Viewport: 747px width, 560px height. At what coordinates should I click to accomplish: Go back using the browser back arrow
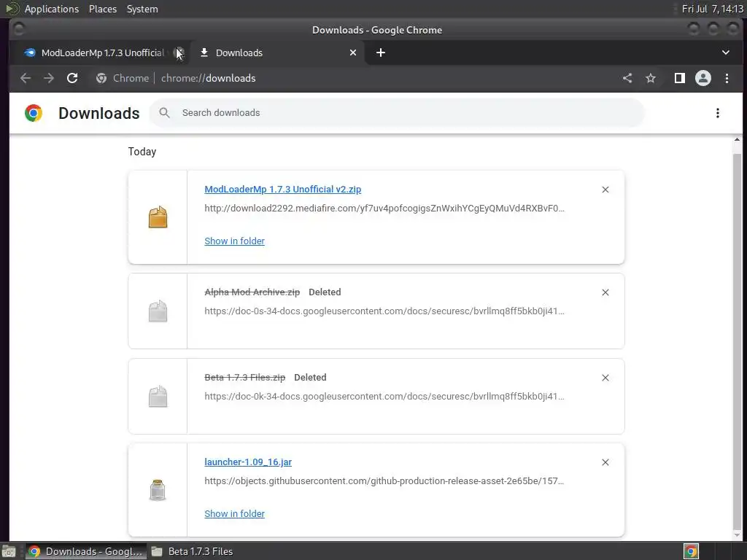coord(26,78)
